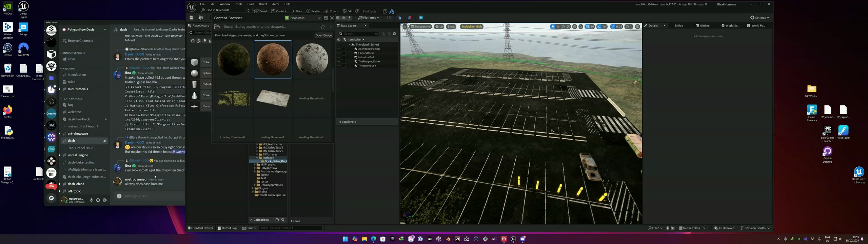
Task: Toggle world/local coordinate globe icon
Action: [575, 27]
